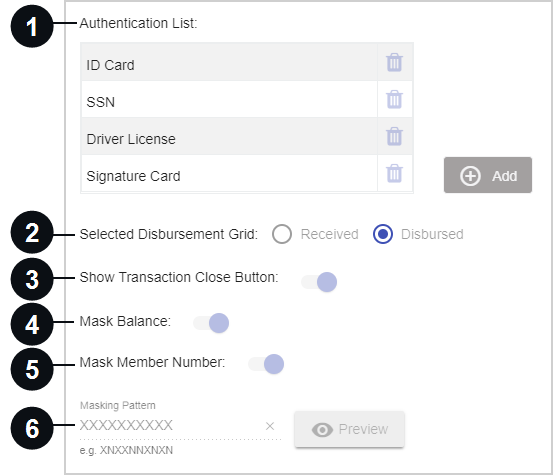Toggle the Mask Balance switch
This screenshot has height=475, width=553.
pyautogui.click(x=211, y=323)
